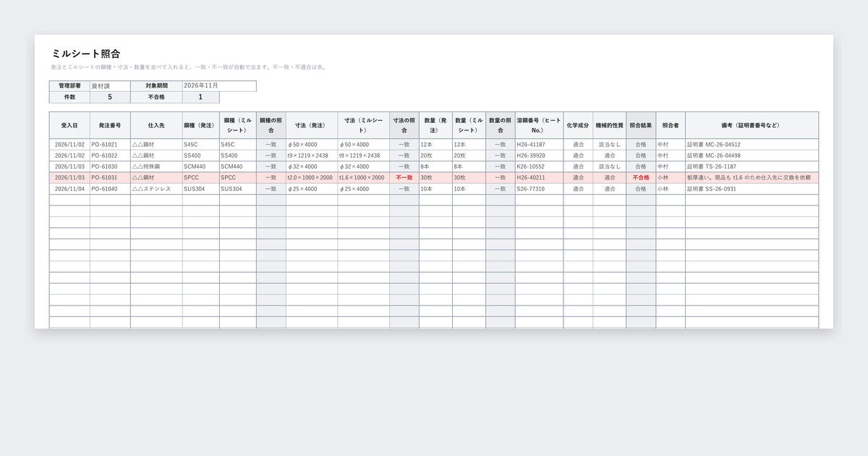Select the SUS304 発注 steel grade cell

200,189
